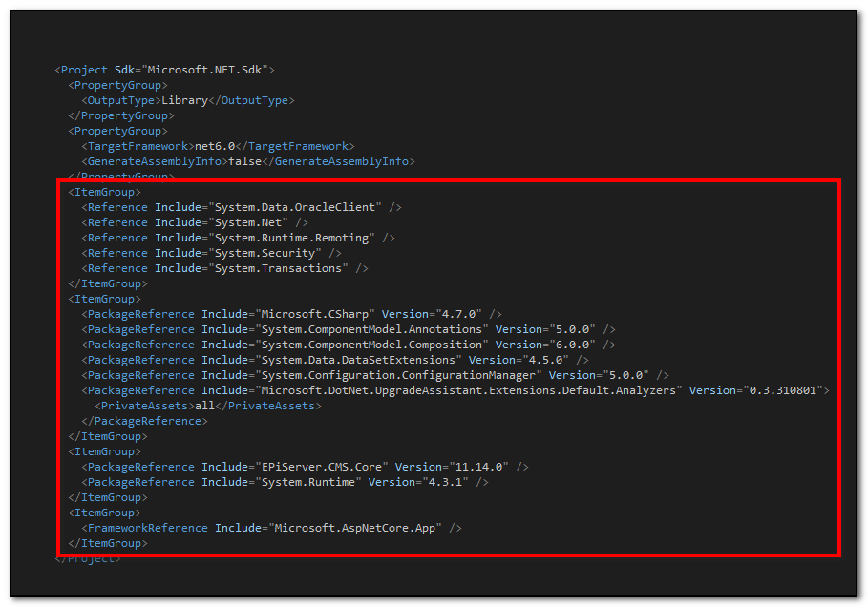Click the opening "GenerateAssemblyInfo" tag name
The height and width of the screenshot is (607, 868).
click(155, 161)
